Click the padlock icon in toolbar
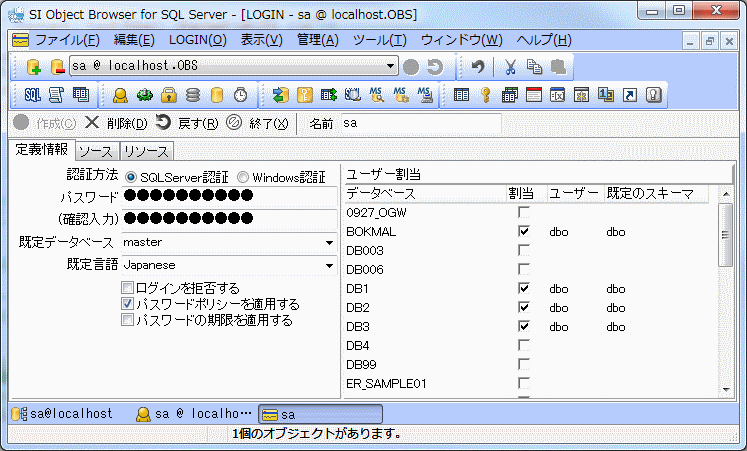 (169, 95)
